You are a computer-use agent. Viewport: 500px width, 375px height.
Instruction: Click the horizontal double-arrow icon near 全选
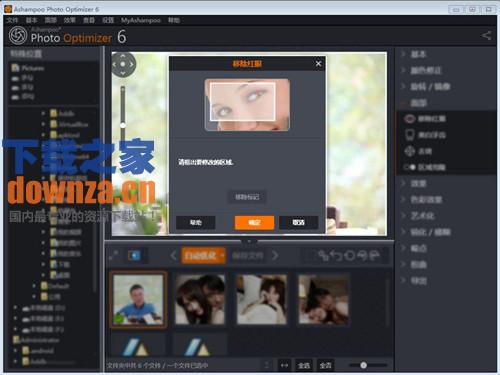point(284,366)
